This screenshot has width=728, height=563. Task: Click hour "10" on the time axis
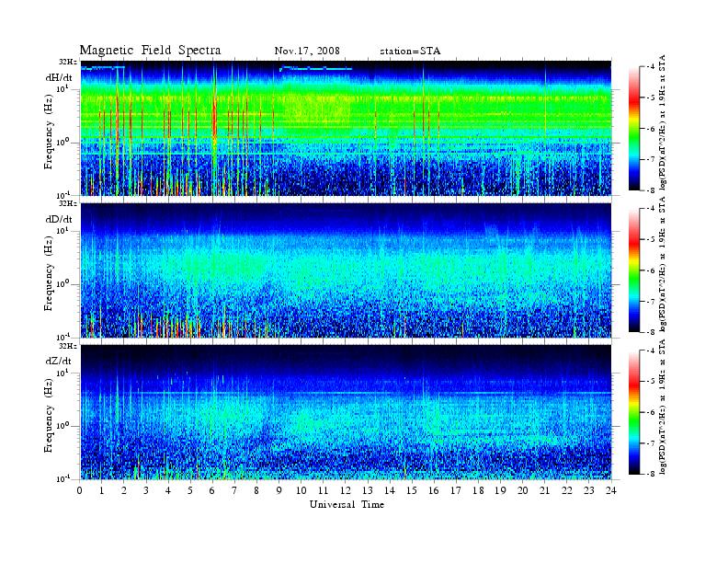click(x=301, y=490)
